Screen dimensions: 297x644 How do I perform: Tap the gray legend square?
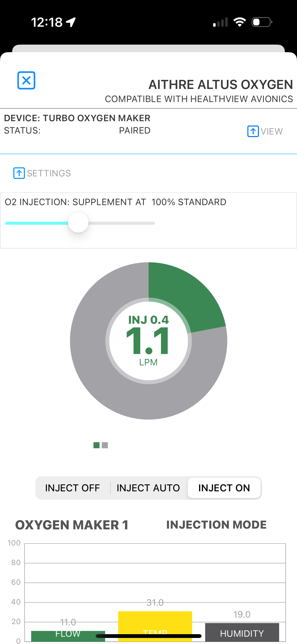click(x=105, y=445)
